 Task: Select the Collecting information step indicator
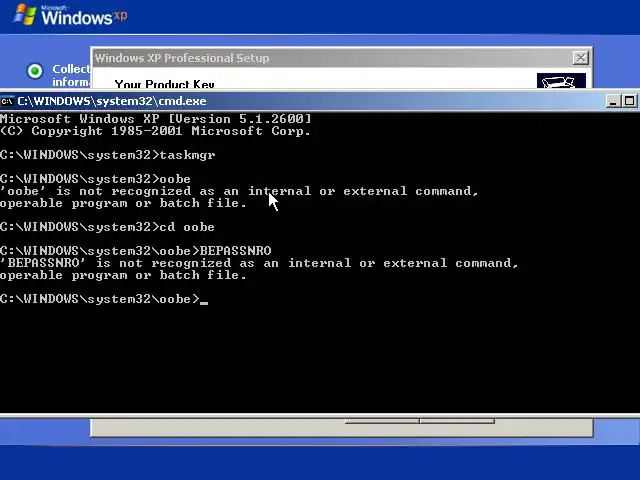[35, 71]
